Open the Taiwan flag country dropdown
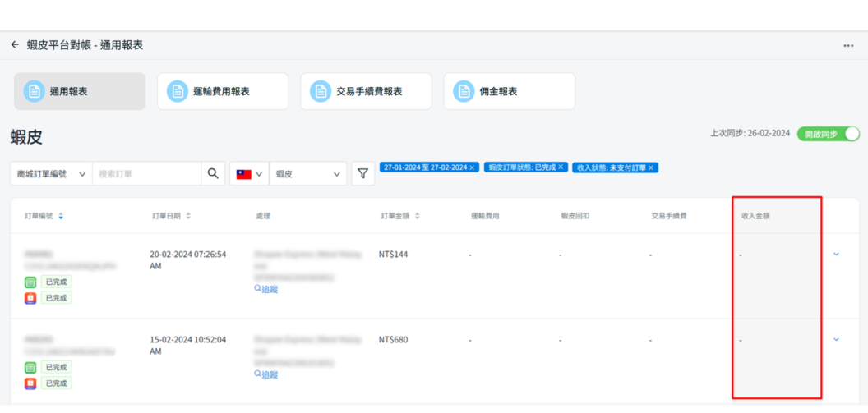The image size is (868, 413). (248, 174)
